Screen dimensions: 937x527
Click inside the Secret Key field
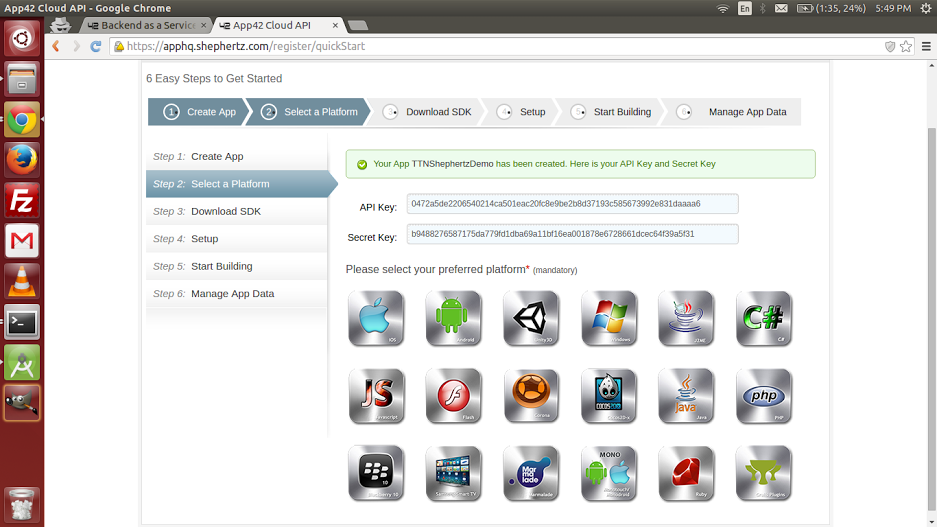click(x=572, y=234)
